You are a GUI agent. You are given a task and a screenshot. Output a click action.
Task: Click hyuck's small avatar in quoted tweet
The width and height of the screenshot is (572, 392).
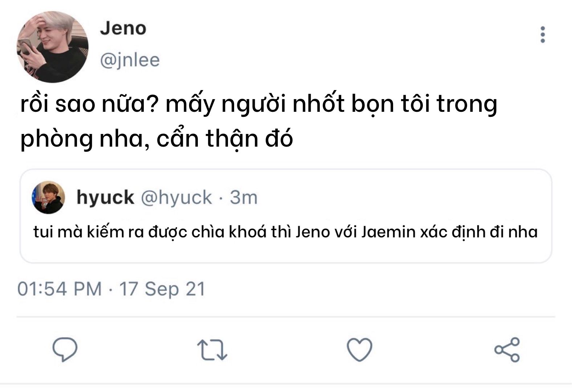(49, 197)
